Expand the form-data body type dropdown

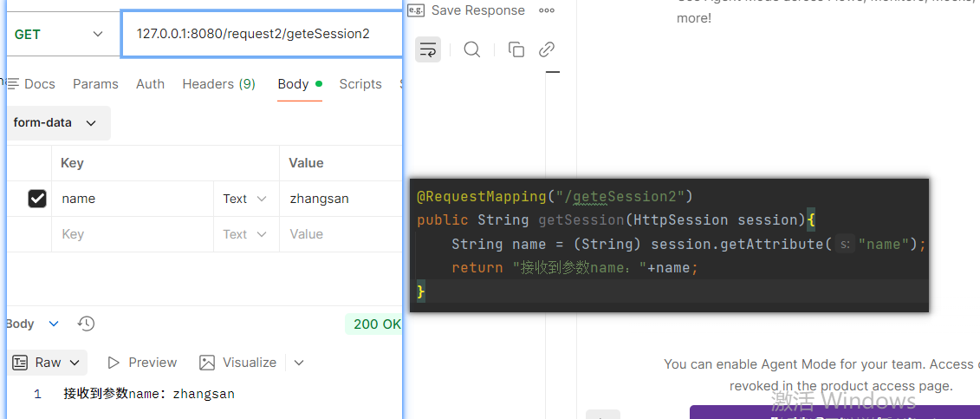tap(59, 123)
